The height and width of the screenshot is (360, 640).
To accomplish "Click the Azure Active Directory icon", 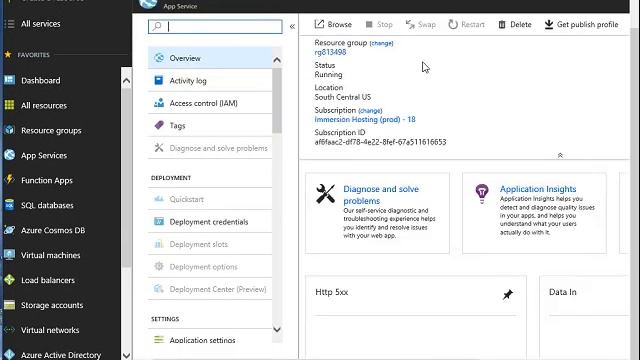I will tap(9, 354).
